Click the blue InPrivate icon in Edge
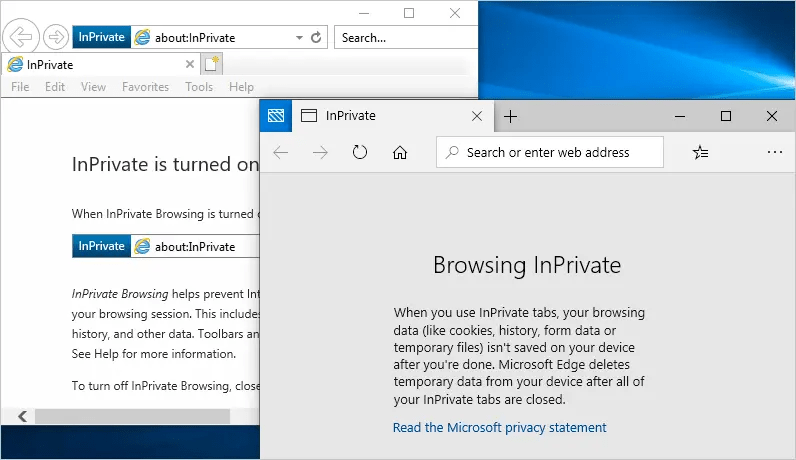The width and height of the screenshot is (796, 460). click(276, 116)
